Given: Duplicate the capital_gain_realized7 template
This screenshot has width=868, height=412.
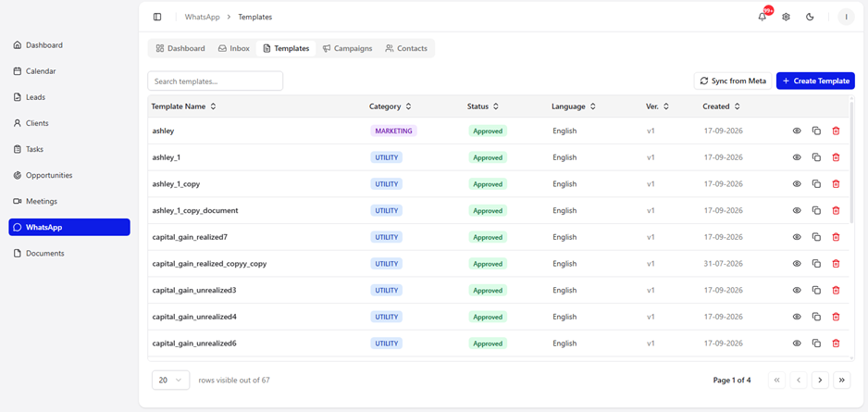Looking at the screenshot, I should coord(816,237).
